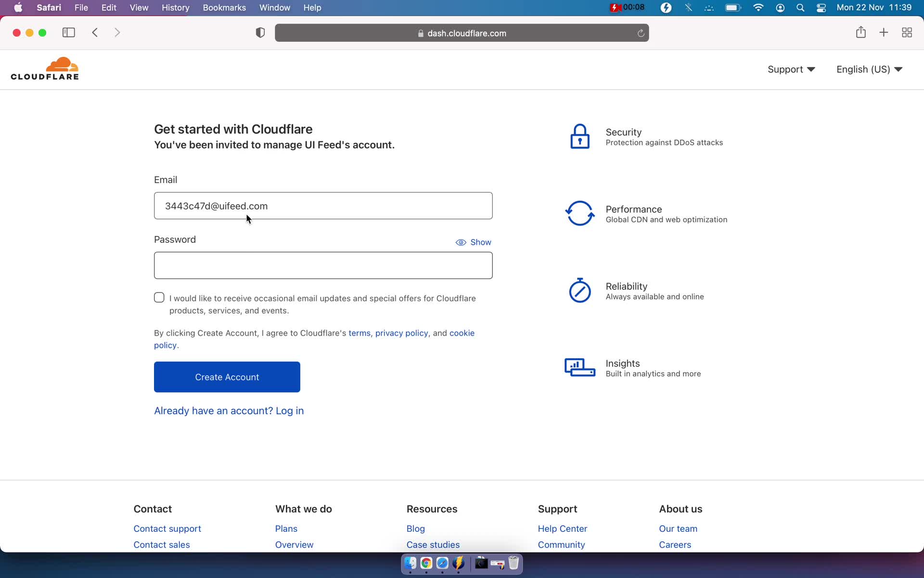Click the Insights analytics icon
The height and width of the screenshot is (578, 924).
point(580,368)
